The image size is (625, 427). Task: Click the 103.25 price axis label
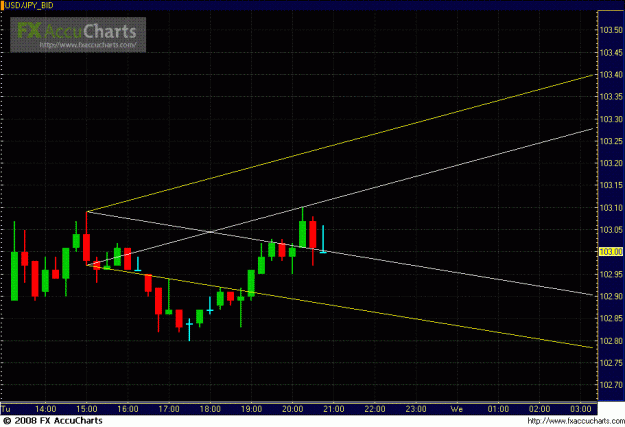(x=611, y=141)
